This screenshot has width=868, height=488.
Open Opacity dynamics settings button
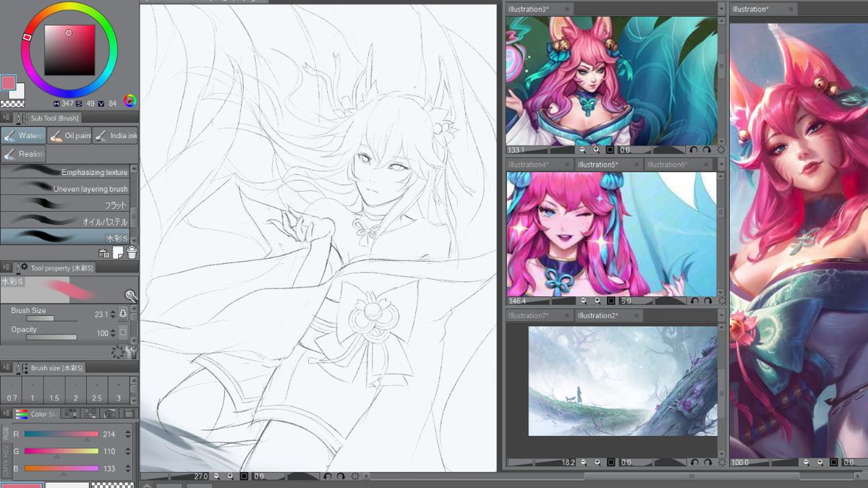pos(123,333)
